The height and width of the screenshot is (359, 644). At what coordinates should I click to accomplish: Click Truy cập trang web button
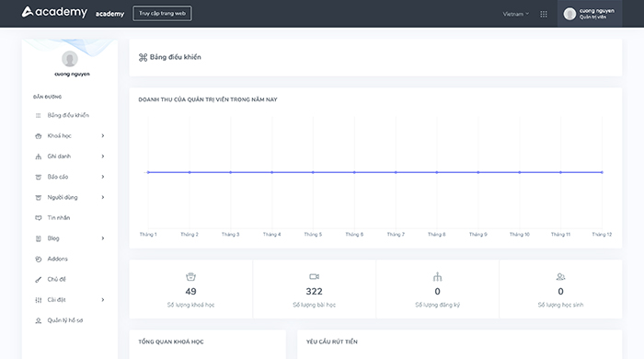pos(162,14)
